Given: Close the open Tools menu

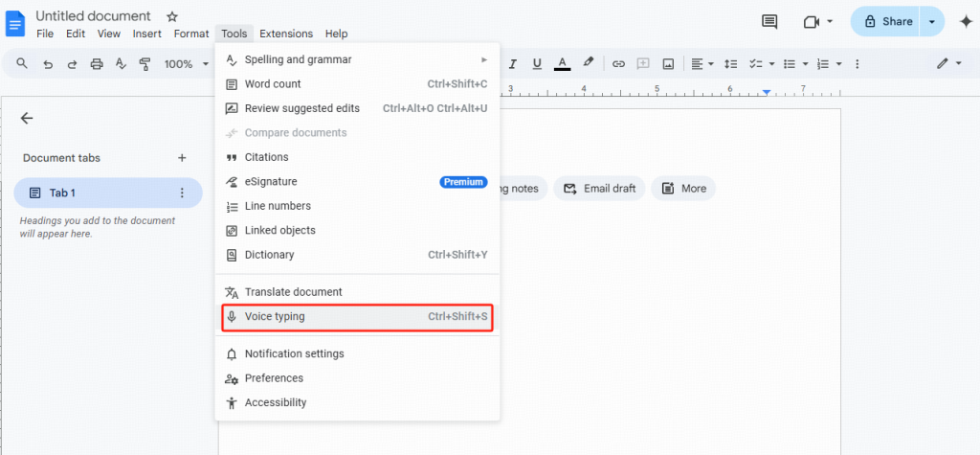Looking at the screenshot, I should pos(234,34).
